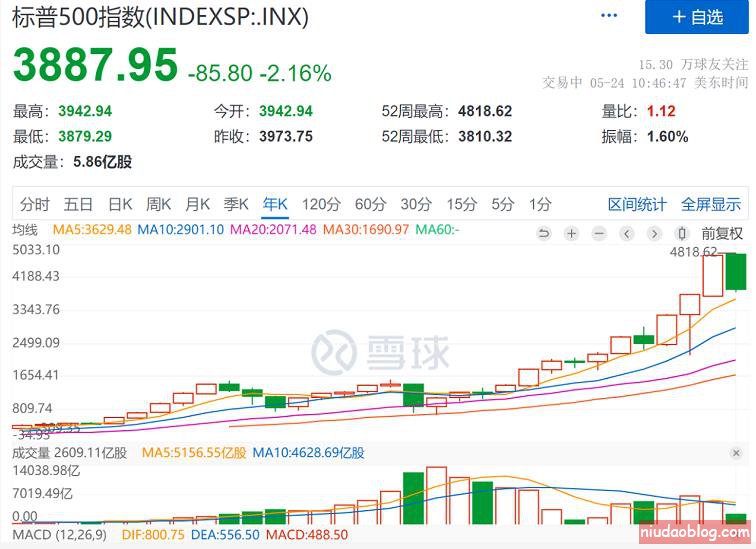This screenshot has width=756, height=549.
Task: Click the MA30:1690.97 moving average label
Action: (x=366, y=229)
